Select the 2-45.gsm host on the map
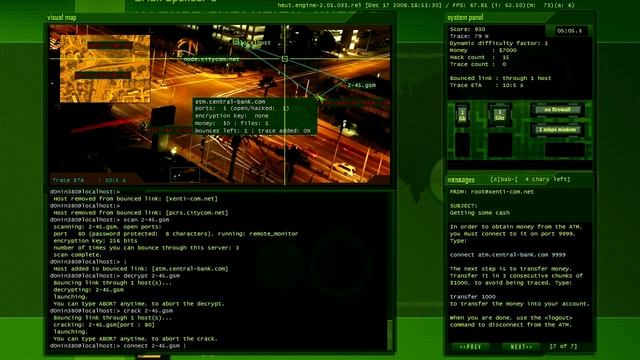Image resolution: width=640 pixels, height=360 pixels. pos(361,85)
